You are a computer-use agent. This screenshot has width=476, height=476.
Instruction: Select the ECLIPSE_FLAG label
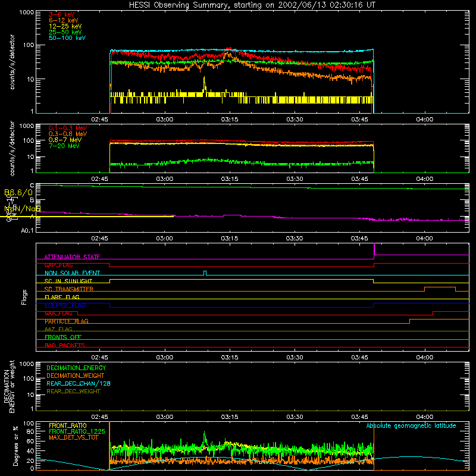pyautogui.click(x=65, y=305)
